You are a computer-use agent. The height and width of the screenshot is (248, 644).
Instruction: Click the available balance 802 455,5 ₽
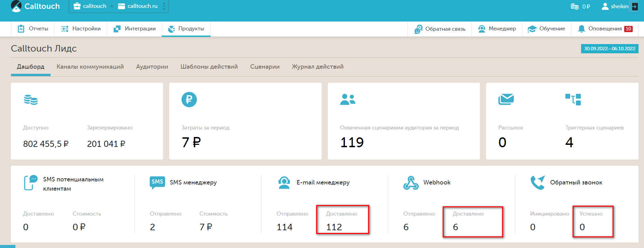pos(46,144)
